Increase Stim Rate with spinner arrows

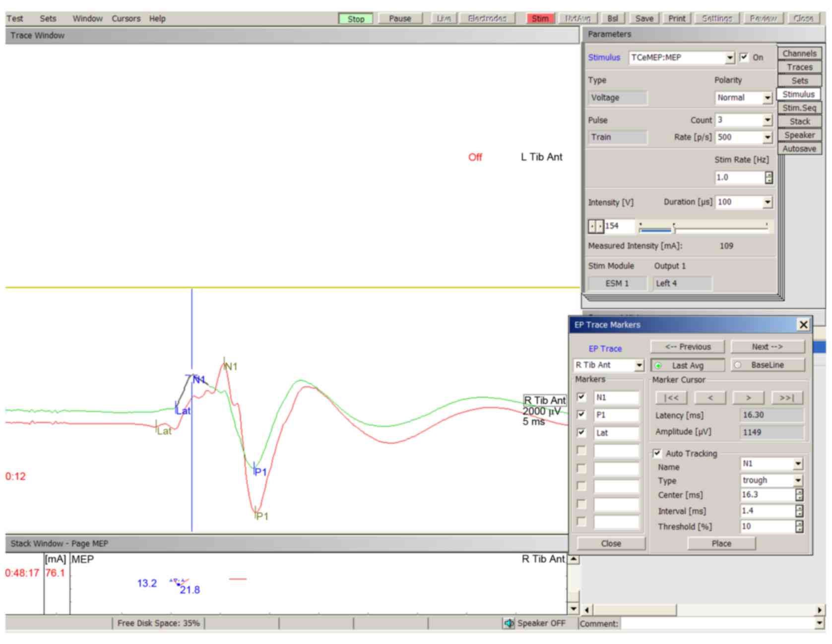768,175
